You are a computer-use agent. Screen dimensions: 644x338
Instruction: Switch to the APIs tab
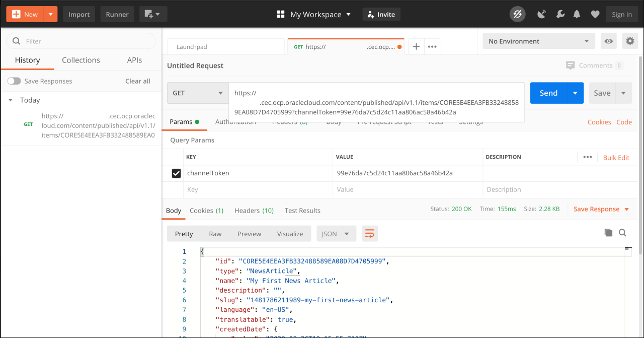tap(134, 60)
